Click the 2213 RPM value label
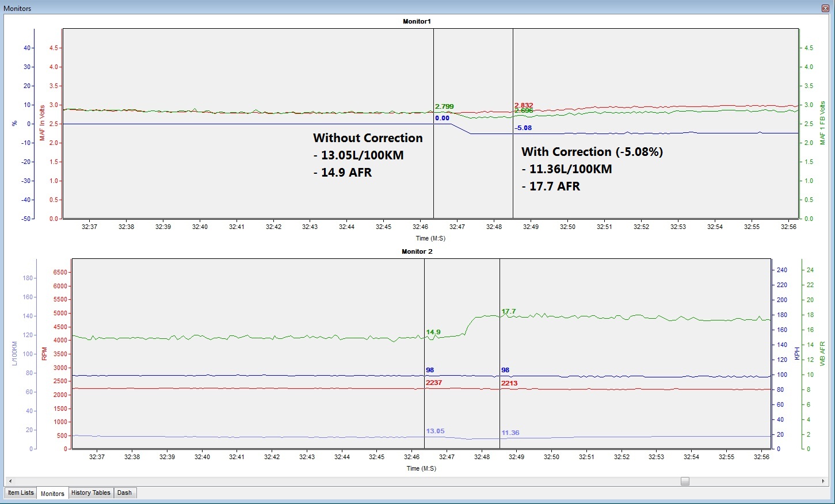Screen dimensions: 835x504 [509, 383]
